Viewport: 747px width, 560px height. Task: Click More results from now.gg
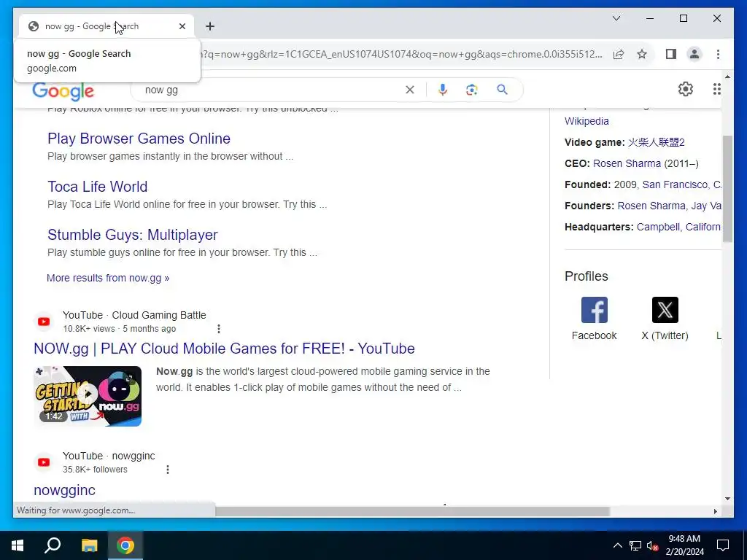[x=108, y=278]
